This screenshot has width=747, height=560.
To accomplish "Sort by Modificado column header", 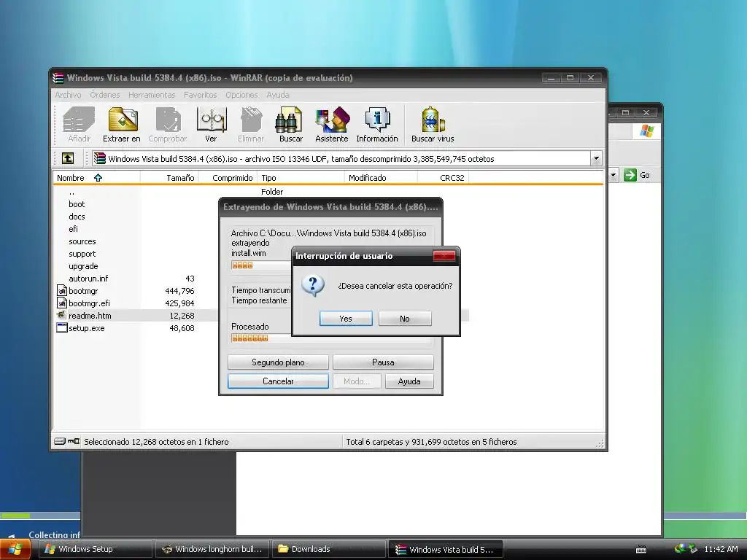I will point(381,178).
